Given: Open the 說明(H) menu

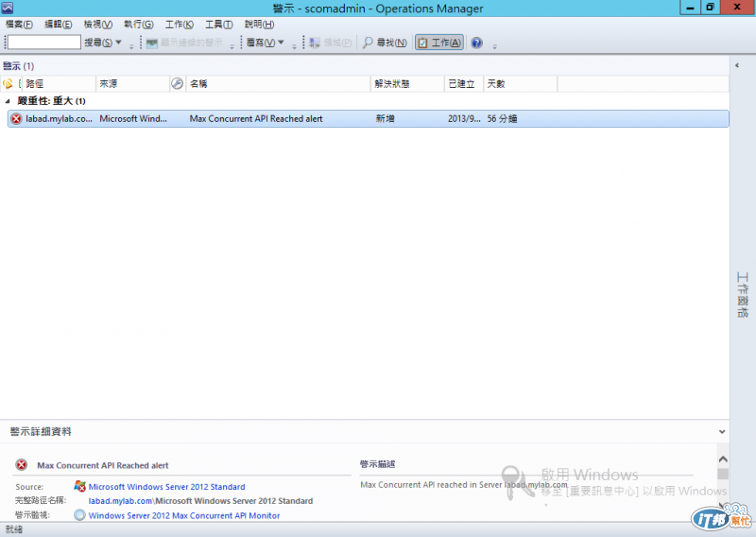Looking at the screenshot, I should coord(259,25).
